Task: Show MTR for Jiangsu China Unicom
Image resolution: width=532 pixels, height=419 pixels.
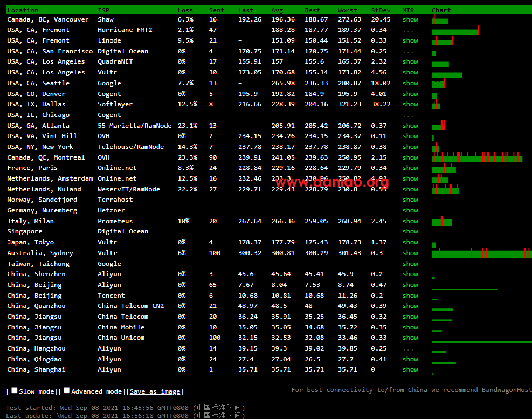Action: [x=410, y=338]
